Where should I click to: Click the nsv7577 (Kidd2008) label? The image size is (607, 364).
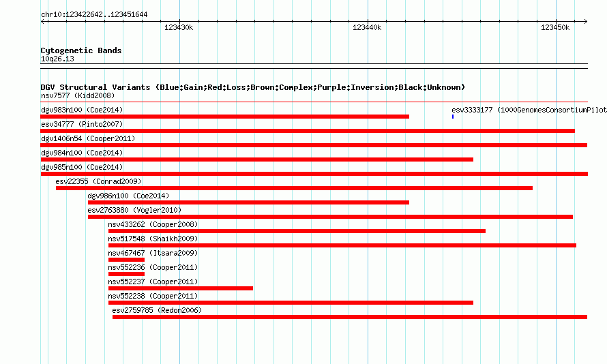tap(78, 95)
